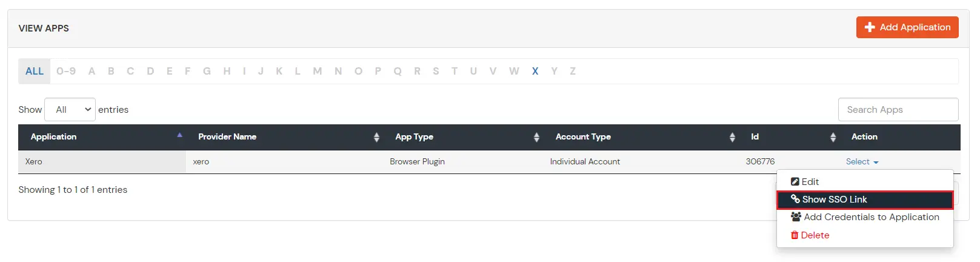This screenshot has height=262, width=980.
Task: Click the plus icon in Add Application
Action: point(870,27)
